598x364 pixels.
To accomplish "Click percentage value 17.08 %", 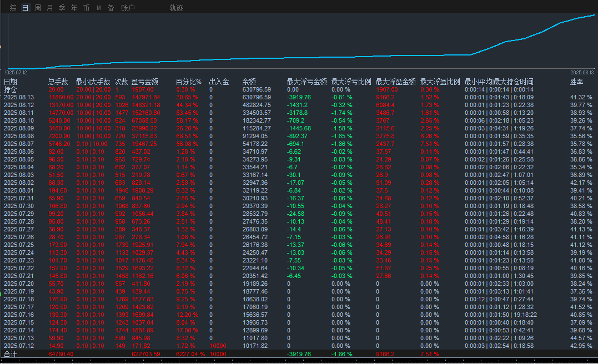I will click(187, 330).
